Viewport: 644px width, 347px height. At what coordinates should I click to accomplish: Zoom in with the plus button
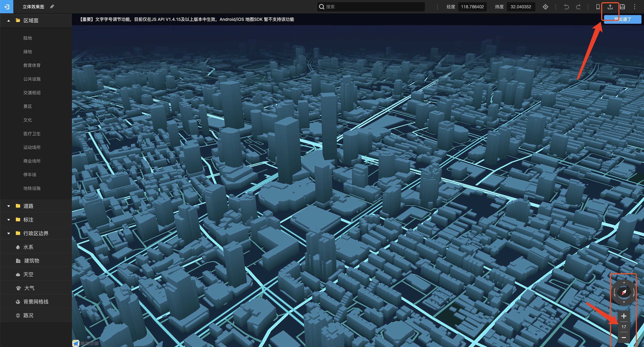click(x=624, y=316)
